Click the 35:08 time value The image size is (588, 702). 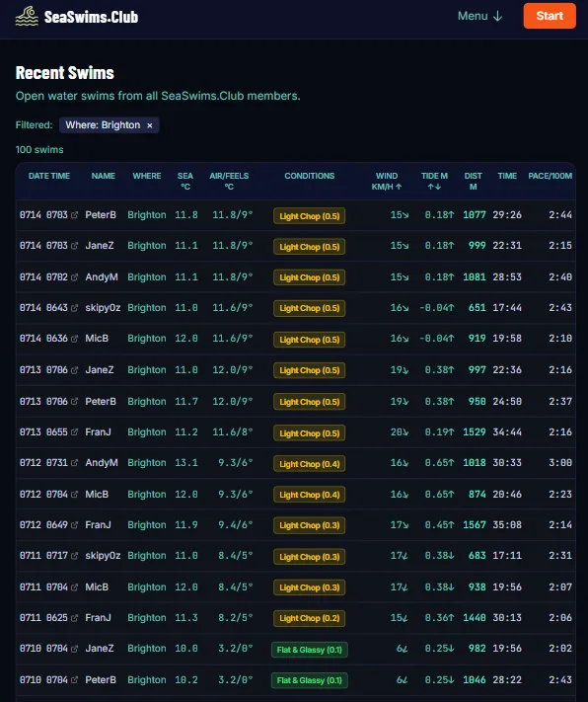507,524
